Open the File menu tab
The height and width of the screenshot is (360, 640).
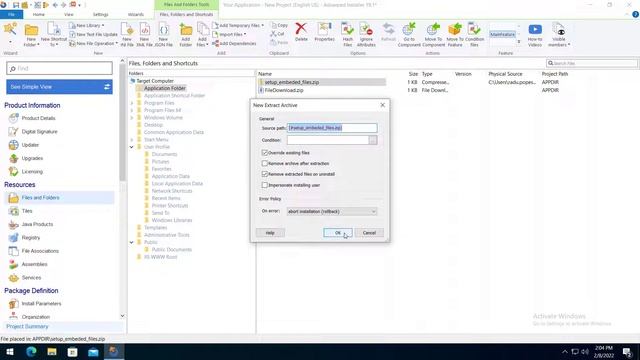tap(11, 14)
